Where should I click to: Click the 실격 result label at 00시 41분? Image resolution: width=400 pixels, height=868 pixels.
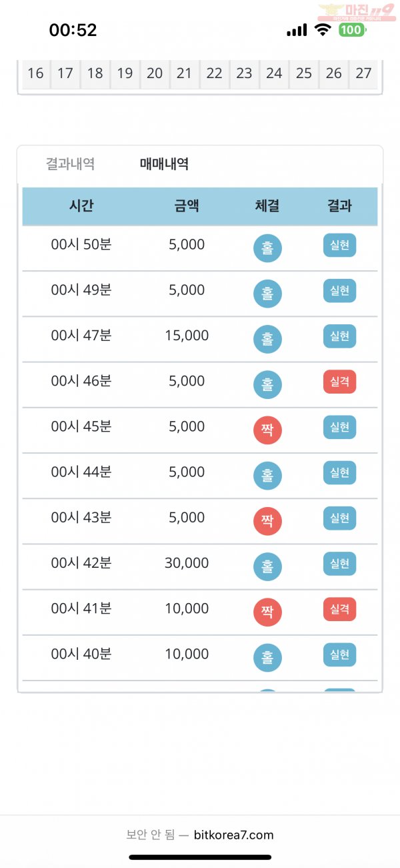coord(340,609)
